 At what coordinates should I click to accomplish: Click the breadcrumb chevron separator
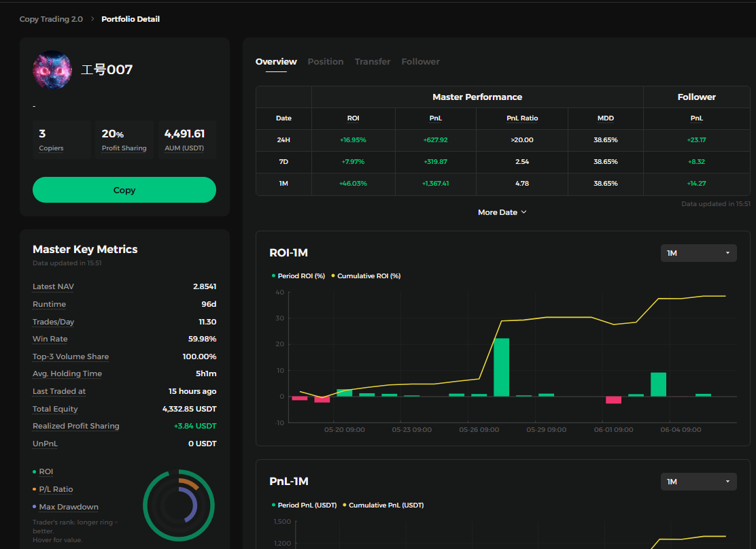tap(92, 19)
